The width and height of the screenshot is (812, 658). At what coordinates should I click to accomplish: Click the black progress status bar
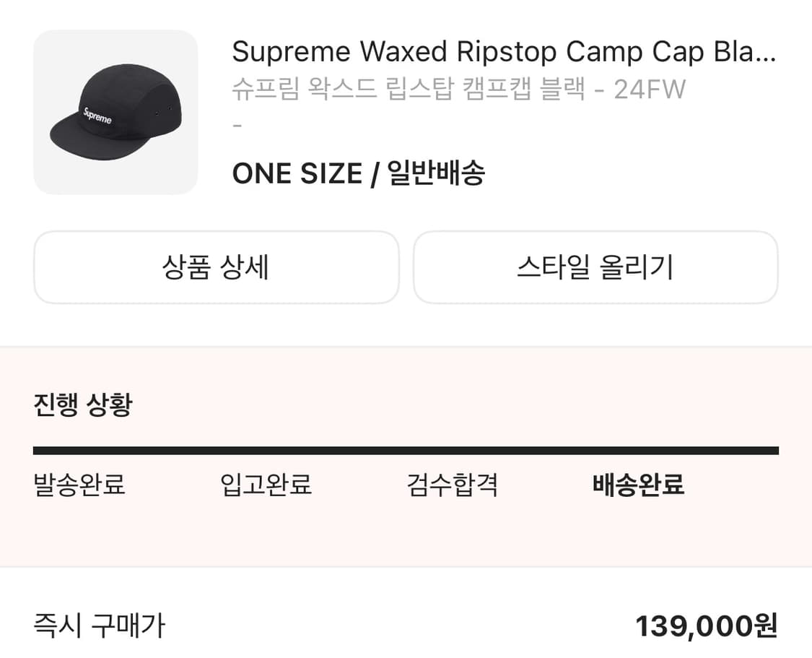click(x=406, y=451)
